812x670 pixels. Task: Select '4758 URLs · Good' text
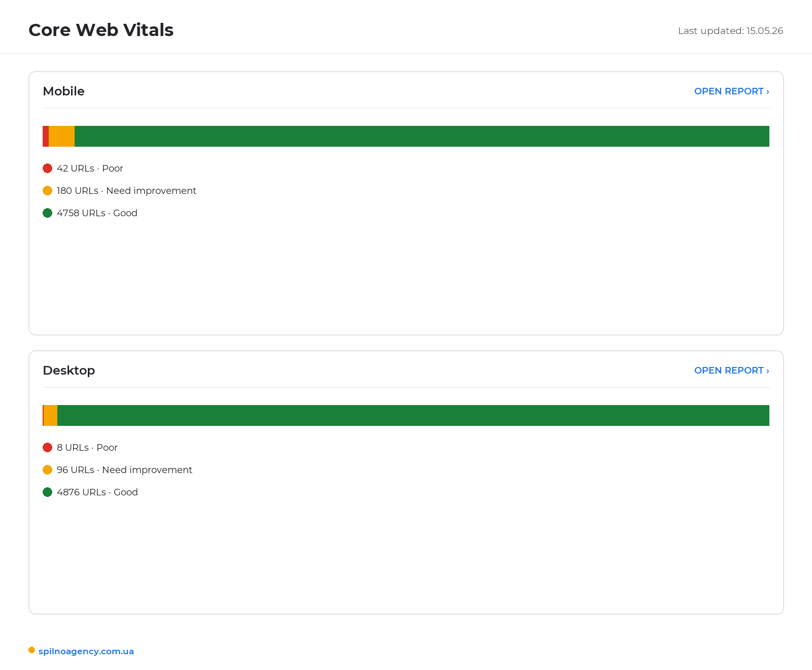click(97, 213)
